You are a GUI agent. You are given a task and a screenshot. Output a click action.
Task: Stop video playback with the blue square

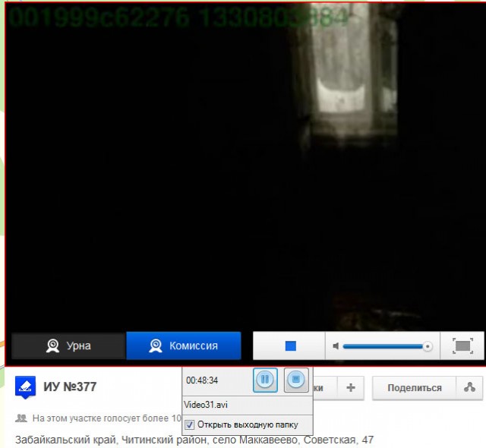point(290,345)
